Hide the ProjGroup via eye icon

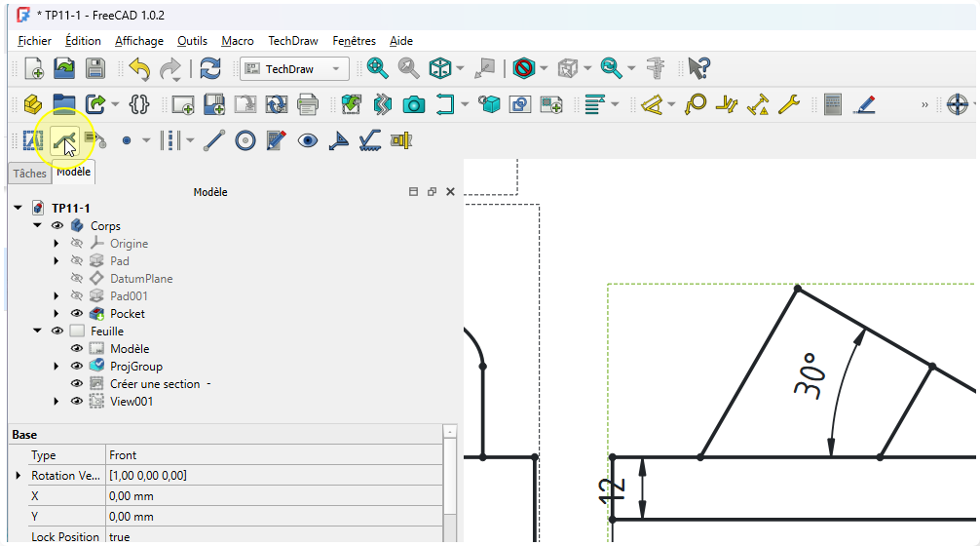tap(77, 367)
